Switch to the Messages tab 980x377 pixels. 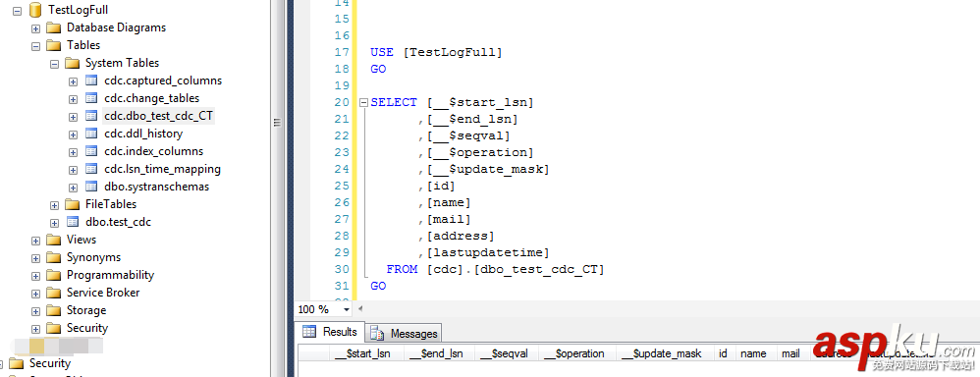point(404,333)
